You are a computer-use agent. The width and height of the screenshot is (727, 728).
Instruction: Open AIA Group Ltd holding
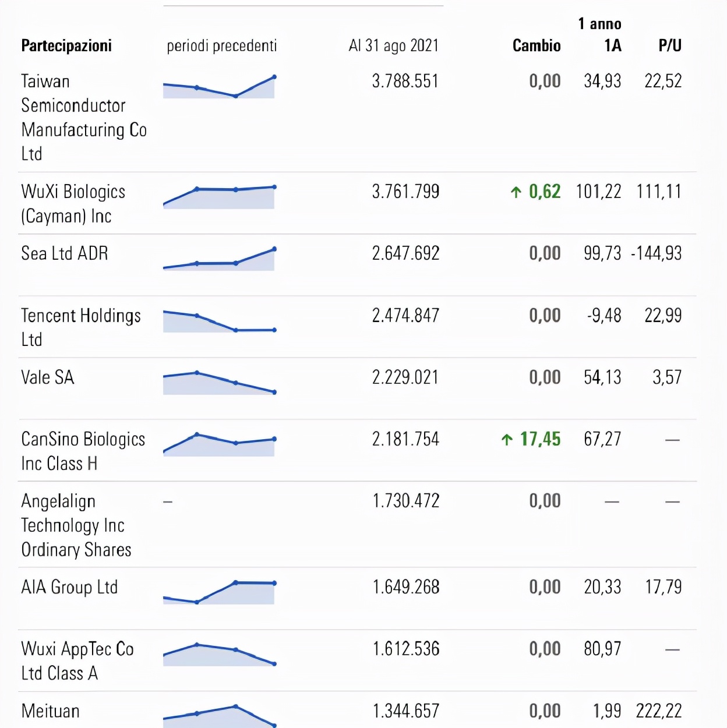pos(69,587)
